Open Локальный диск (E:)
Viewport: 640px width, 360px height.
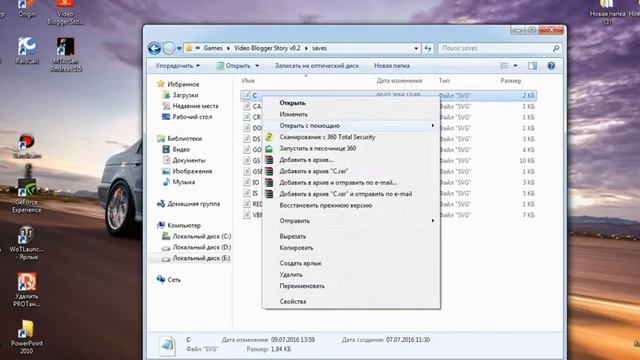point(196,258)
